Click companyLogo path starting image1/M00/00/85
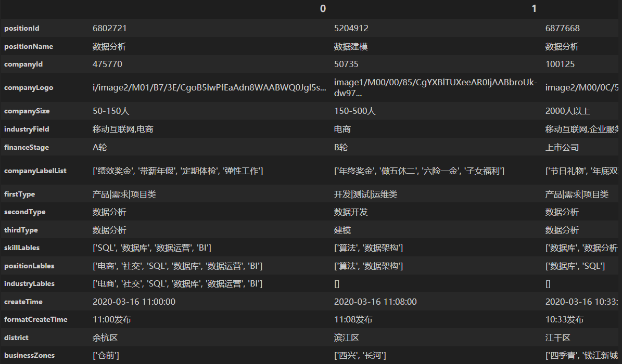This screenshot has height=364, width=622. pyautogui.click(x=436, y=88)
